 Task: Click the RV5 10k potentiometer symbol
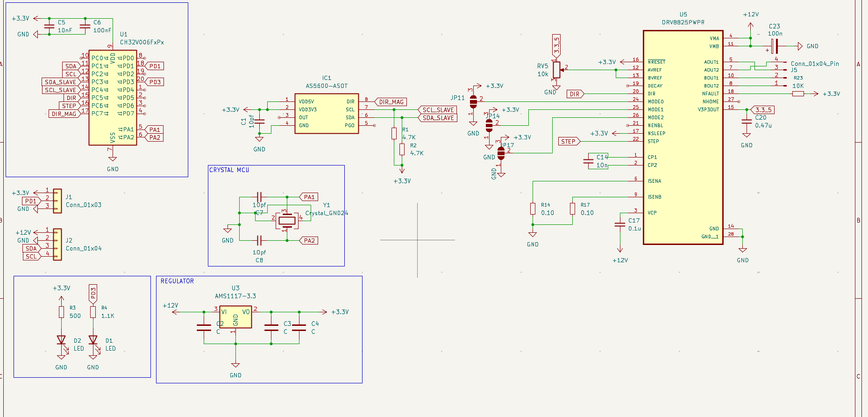point(556,70)
